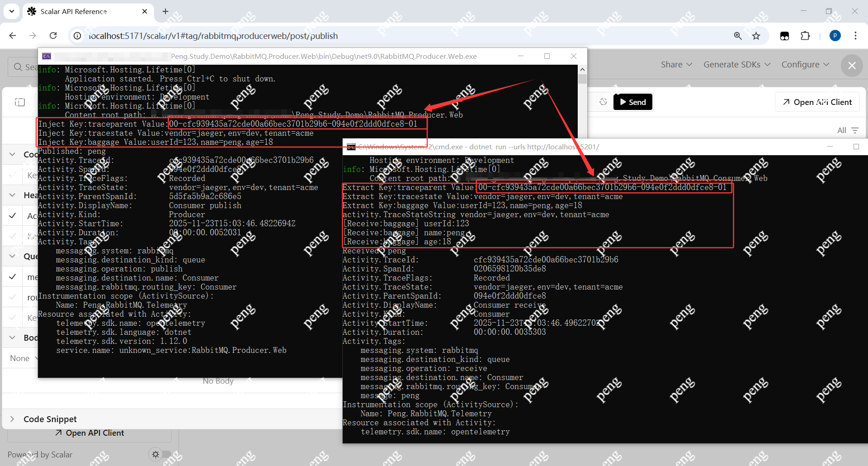Close the RabbitMQ.Producer.Web.exe console

(574, 56)
